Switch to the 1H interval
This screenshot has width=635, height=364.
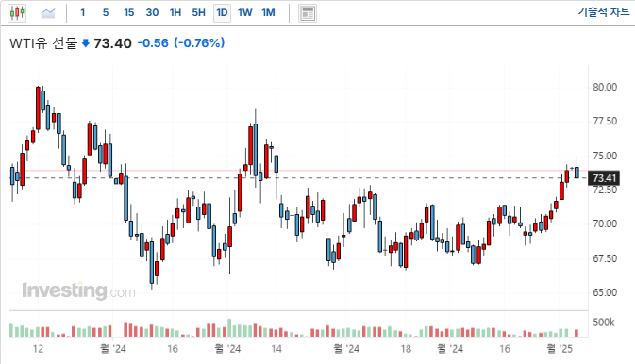point(175,12)
